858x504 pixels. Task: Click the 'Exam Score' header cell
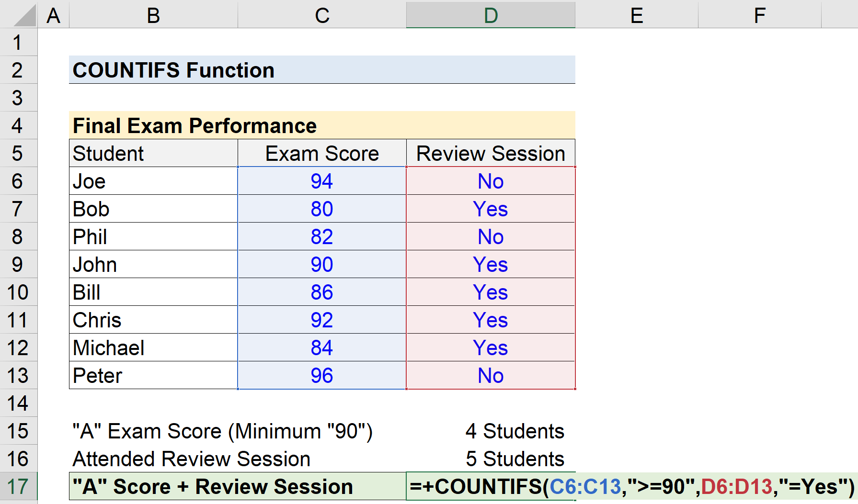[322, 153]
